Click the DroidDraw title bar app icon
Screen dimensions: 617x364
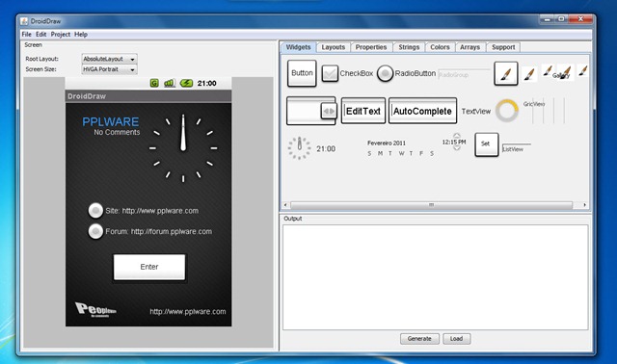24,21
